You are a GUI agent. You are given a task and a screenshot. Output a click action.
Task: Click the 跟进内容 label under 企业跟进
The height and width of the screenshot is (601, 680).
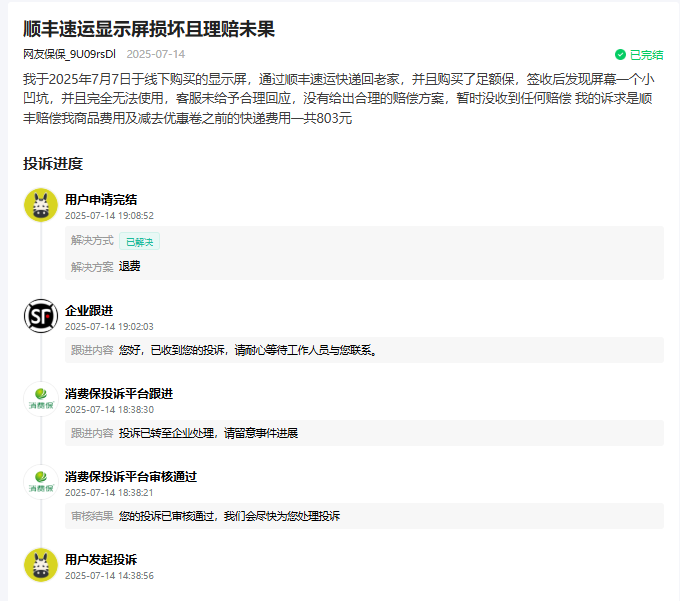click(x=92, y=350)
